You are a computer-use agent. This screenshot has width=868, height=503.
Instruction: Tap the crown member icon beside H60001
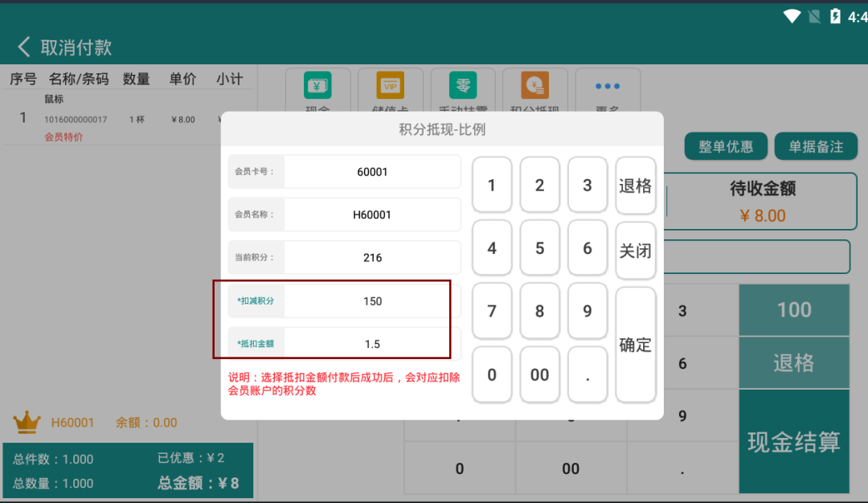(x=27, y=422)
